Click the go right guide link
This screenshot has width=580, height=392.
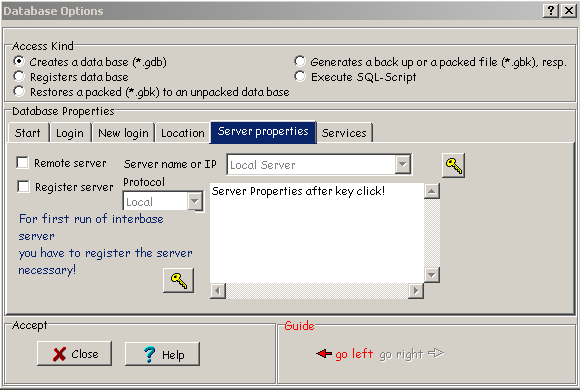pos(401,355)
